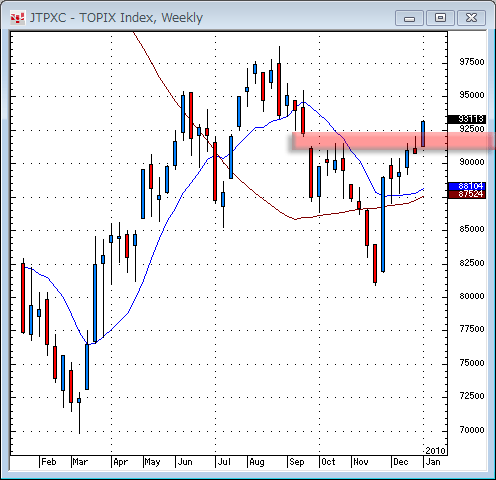
Task: Click the 2010 year label
Action: [x=435, y=451]
